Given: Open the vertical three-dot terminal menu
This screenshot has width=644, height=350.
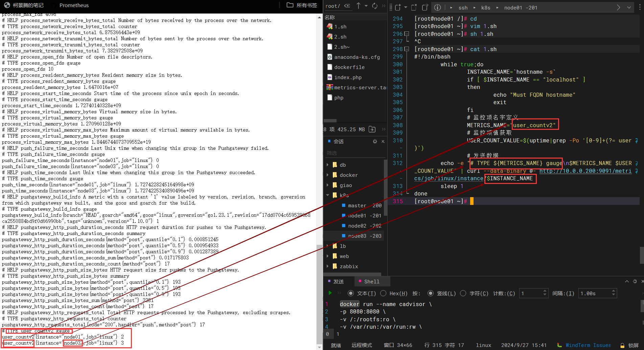Looking at the screenshot, I should pyautogui.click(x=640, y=7).
